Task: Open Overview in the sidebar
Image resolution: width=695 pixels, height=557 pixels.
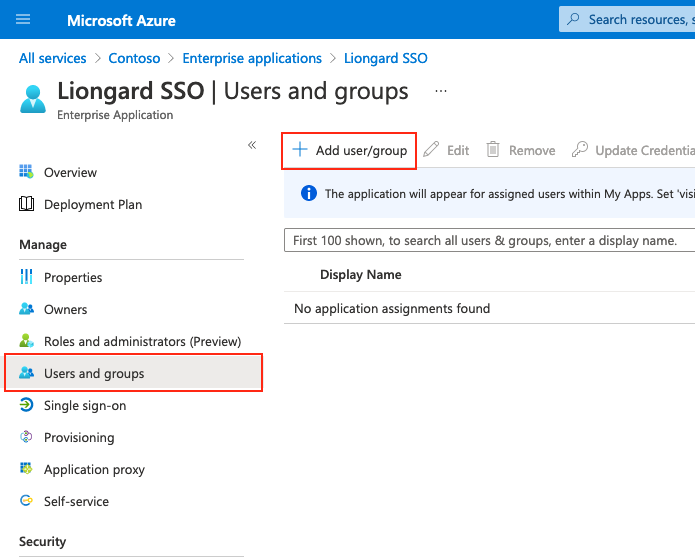Action: pyautogui.click(x=70, y=172)
